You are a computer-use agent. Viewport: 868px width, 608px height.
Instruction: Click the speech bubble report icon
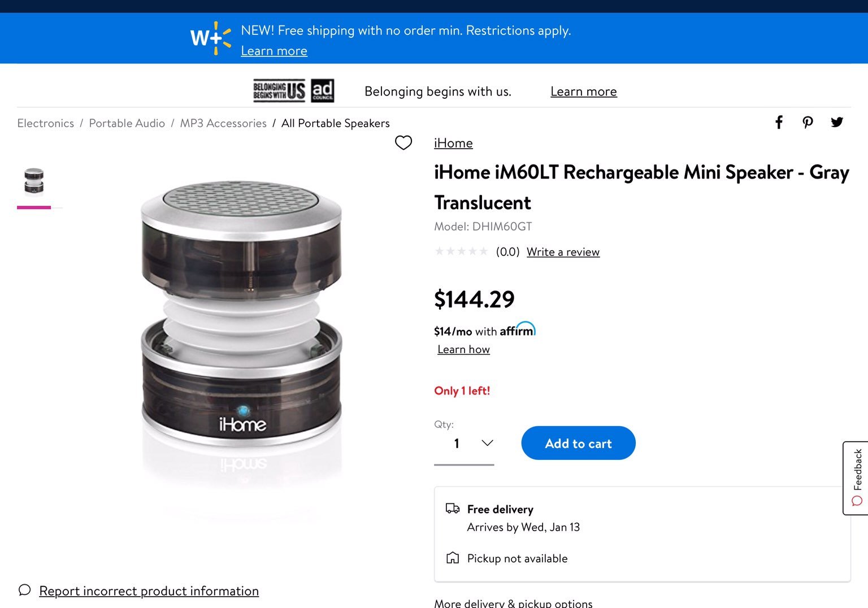click(24, 590)
